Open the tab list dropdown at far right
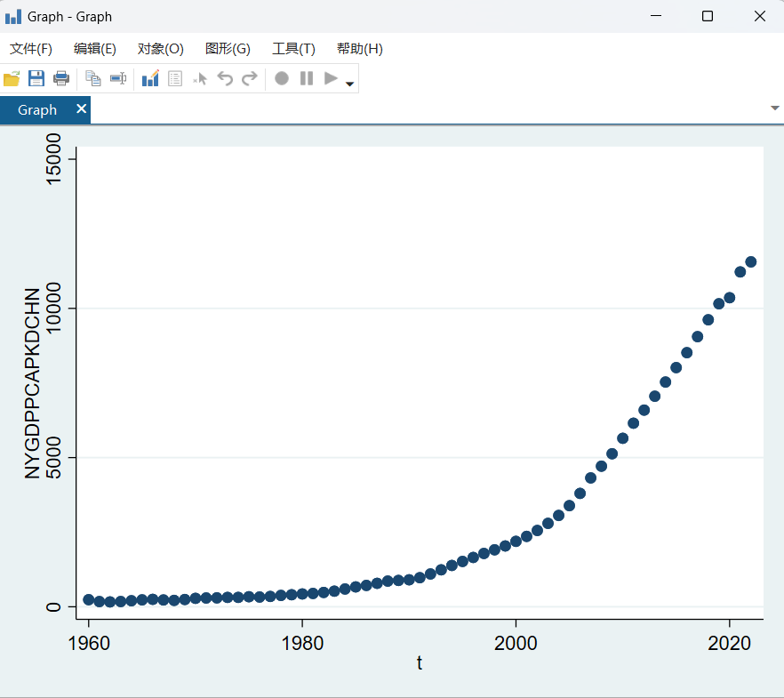 pyautogui.click(x=774, y=108)
